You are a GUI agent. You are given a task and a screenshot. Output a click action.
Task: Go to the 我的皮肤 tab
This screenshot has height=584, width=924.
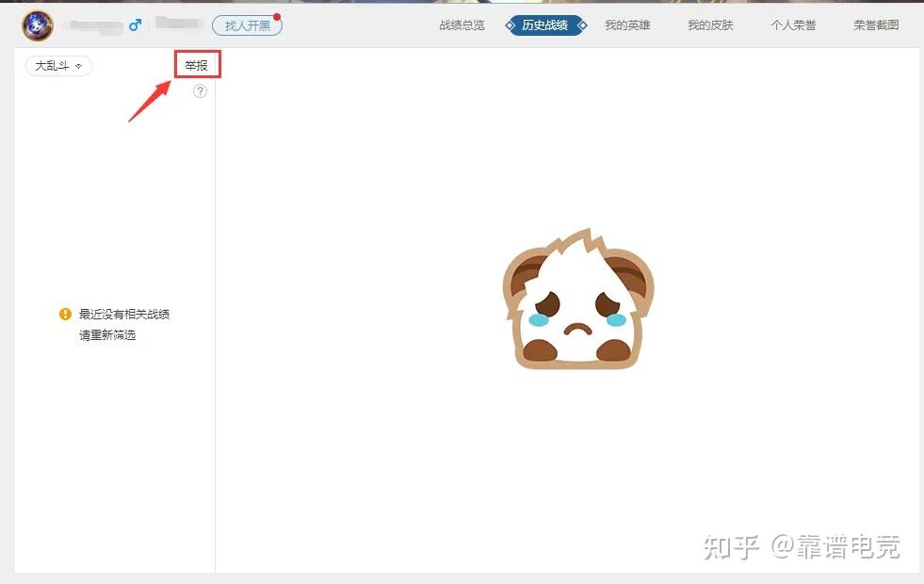711,25
